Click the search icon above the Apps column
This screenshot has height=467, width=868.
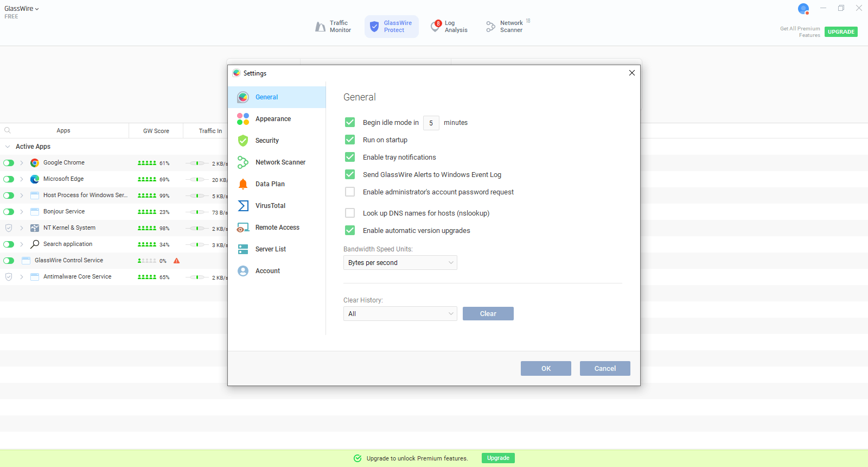pos(8,130)
